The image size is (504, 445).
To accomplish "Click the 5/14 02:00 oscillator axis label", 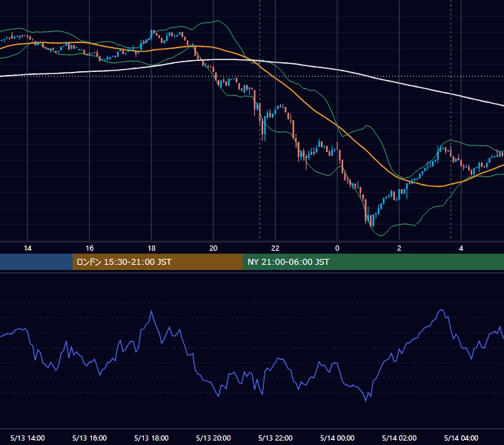I will pos(399,438).
